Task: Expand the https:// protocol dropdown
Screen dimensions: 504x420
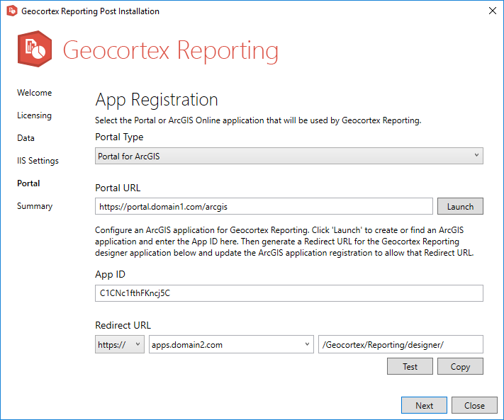Action: (120, 344)
